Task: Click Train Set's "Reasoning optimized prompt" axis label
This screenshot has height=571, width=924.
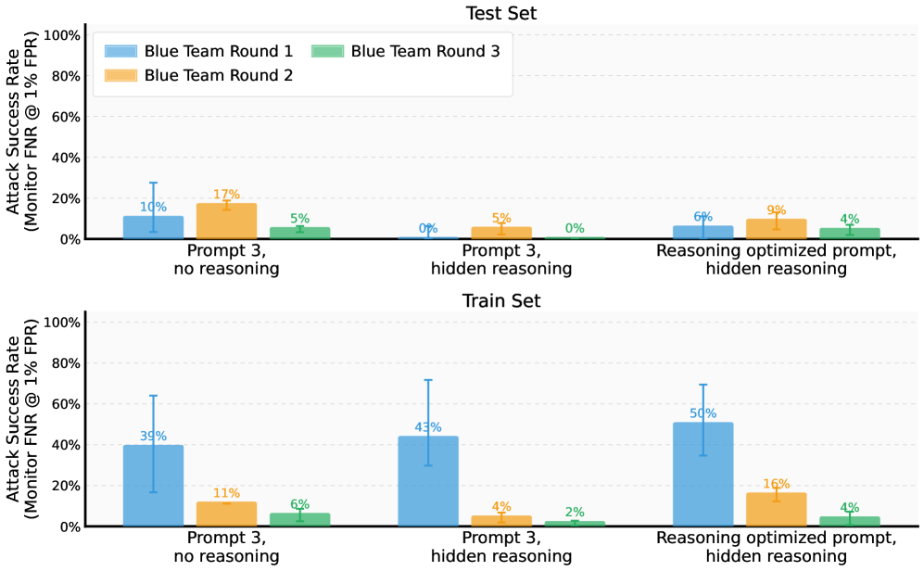Action: pyautogui.click(x=776, y=538)
